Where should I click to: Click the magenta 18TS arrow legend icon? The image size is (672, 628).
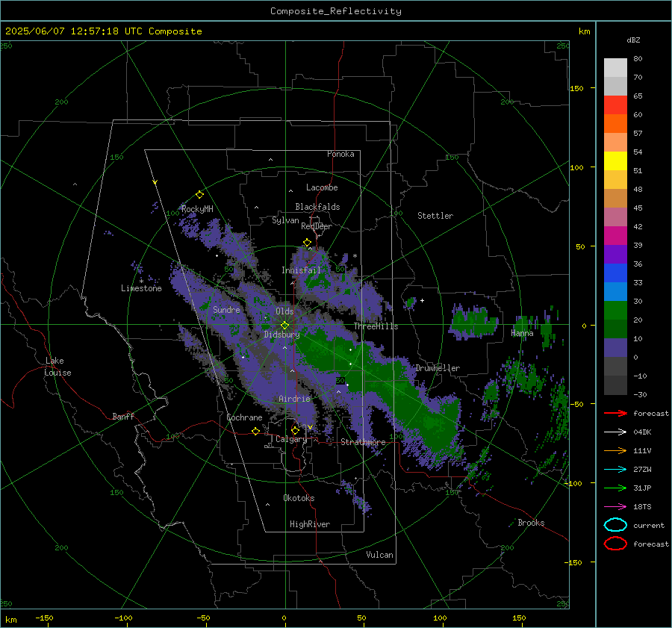point(615,507)
